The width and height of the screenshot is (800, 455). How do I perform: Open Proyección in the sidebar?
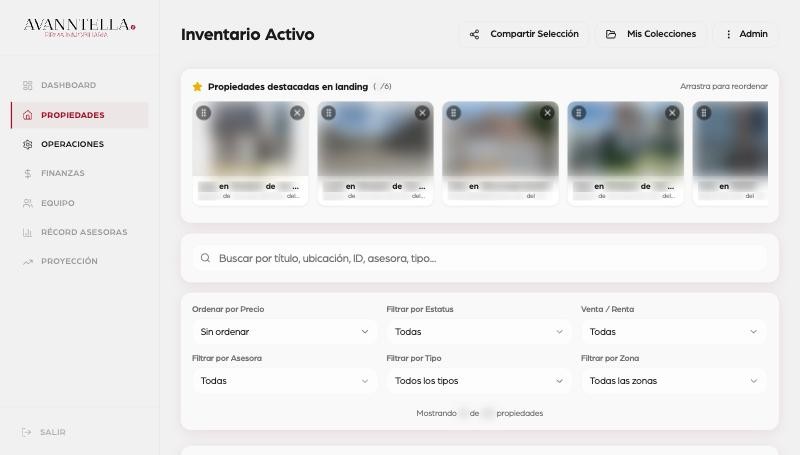pyautogui.click(x=80, y=261)
